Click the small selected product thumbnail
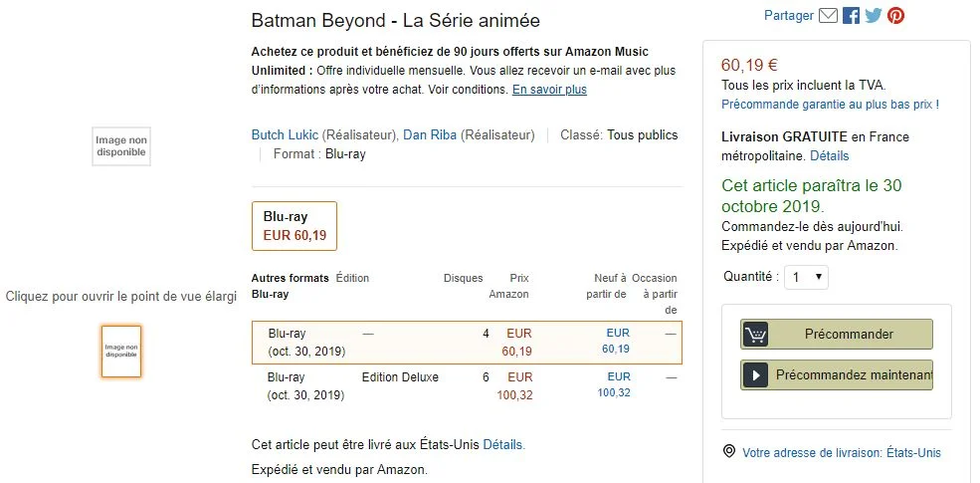This screenshot has height=483, width=980. pyautogui.click(x=121, y=352)
